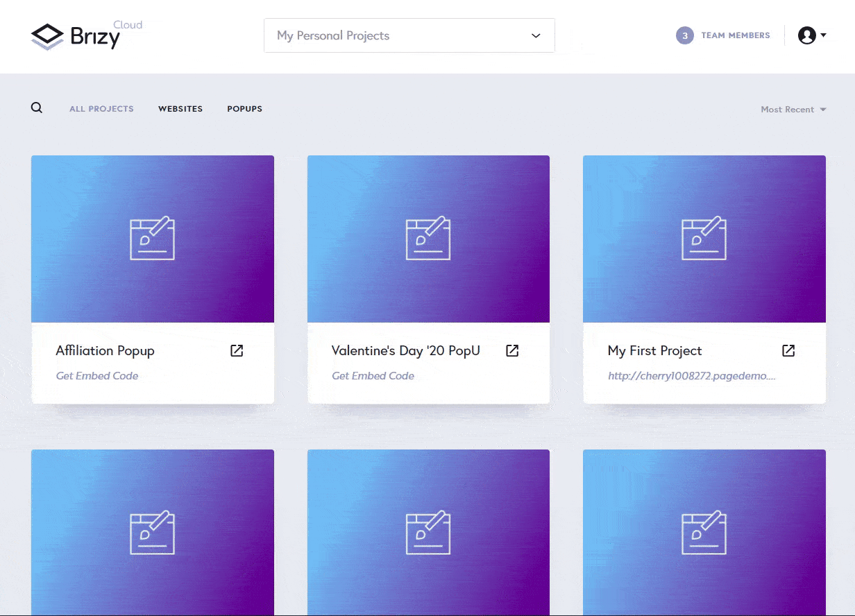This screenshot has width=855, height=616.
Task: Switch to the All Projects tab
Action: coord(101,109)
